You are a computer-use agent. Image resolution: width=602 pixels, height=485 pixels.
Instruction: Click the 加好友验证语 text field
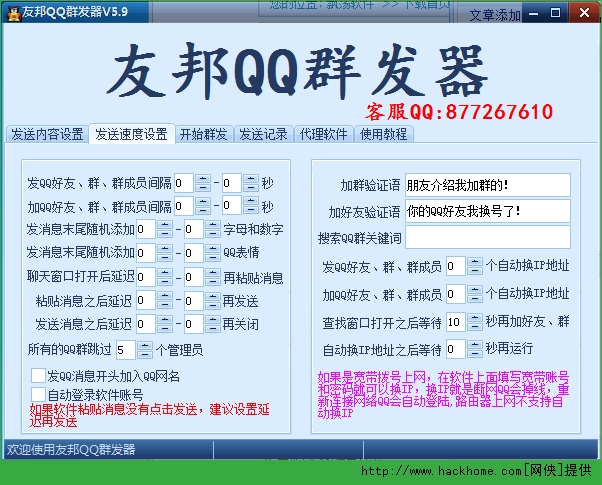click(488, 211)
